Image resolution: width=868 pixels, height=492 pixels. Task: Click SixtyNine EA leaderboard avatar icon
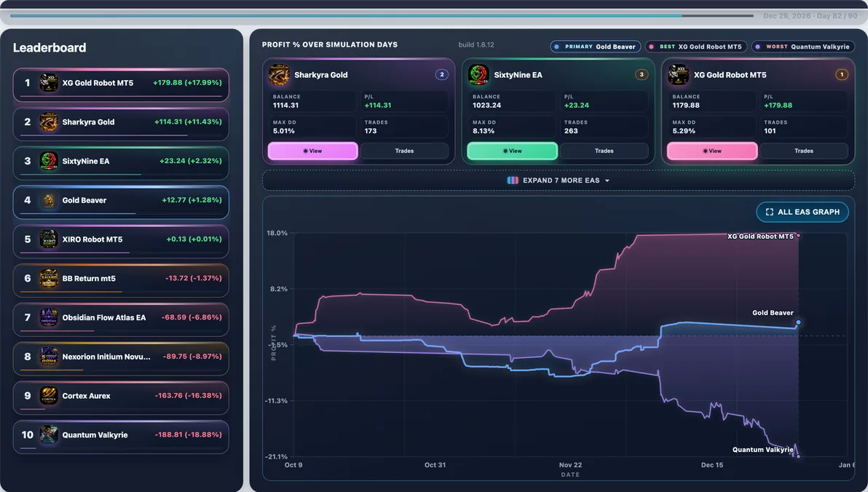pyautogui.click(x=49, y=161)
